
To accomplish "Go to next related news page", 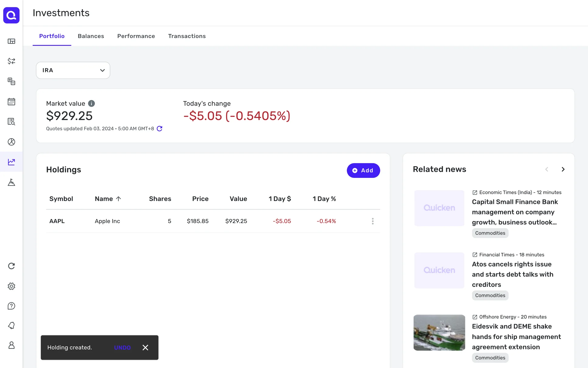I will point(563,169).
